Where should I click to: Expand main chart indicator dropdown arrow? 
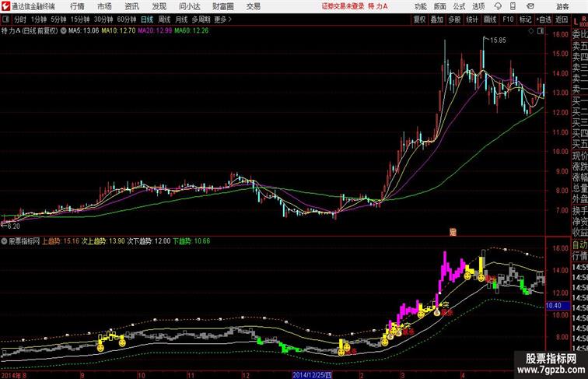63,31
